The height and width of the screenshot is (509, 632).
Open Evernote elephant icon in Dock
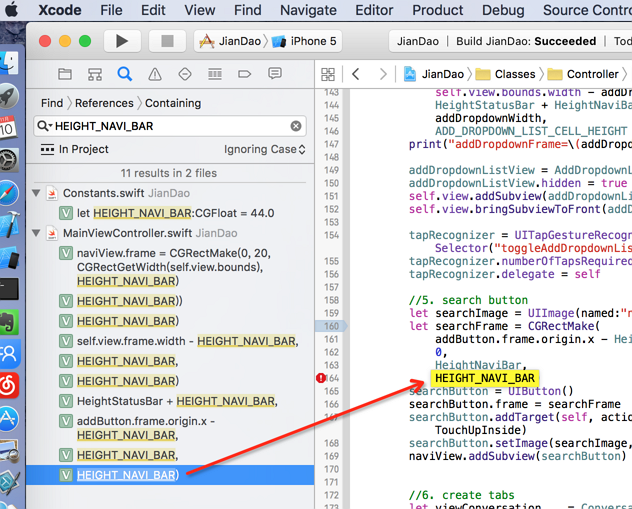[x=9, y=322]
